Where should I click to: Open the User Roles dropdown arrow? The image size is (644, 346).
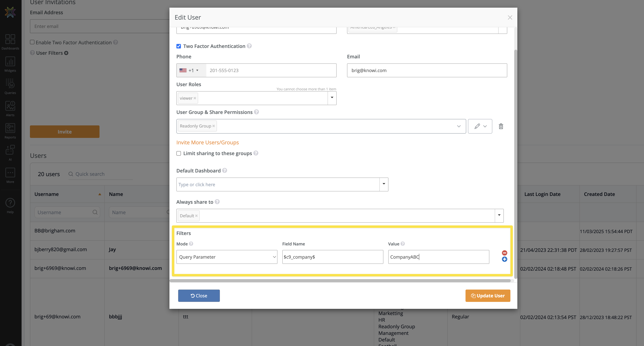coord(332,98)
